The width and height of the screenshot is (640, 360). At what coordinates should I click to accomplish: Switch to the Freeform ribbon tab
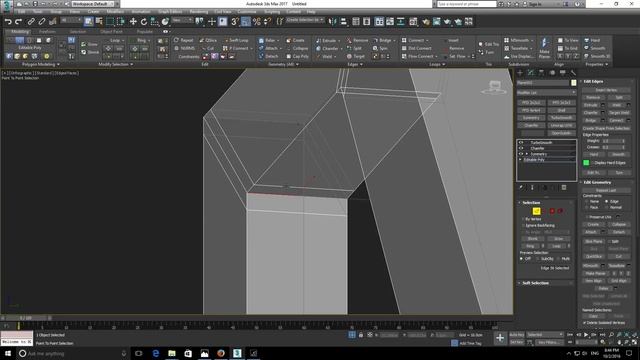tap(47, 31)
